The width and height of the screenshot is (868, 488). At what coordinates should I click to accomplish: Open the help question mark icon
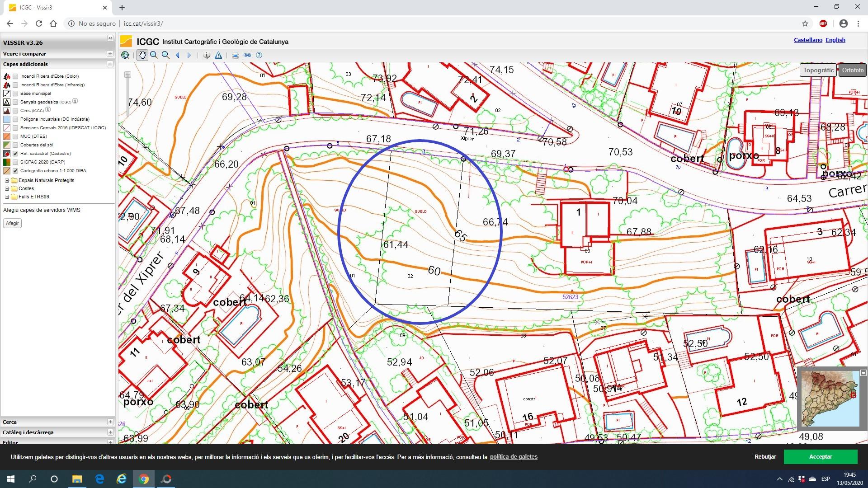[259, 55]
